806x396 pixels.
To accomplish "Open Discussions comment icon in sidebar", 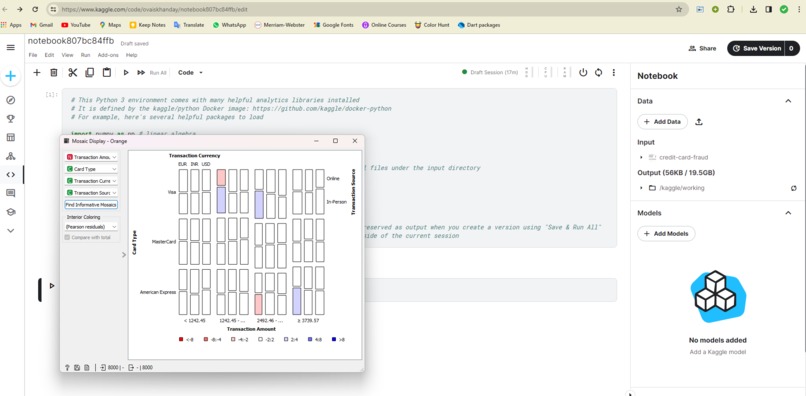I will (10, 193).
